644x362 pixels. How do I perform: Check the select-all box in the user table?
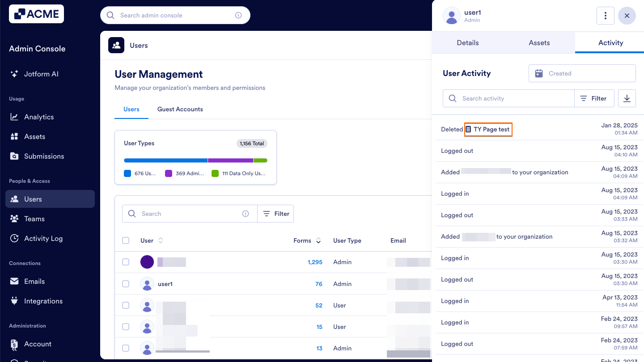126,240
